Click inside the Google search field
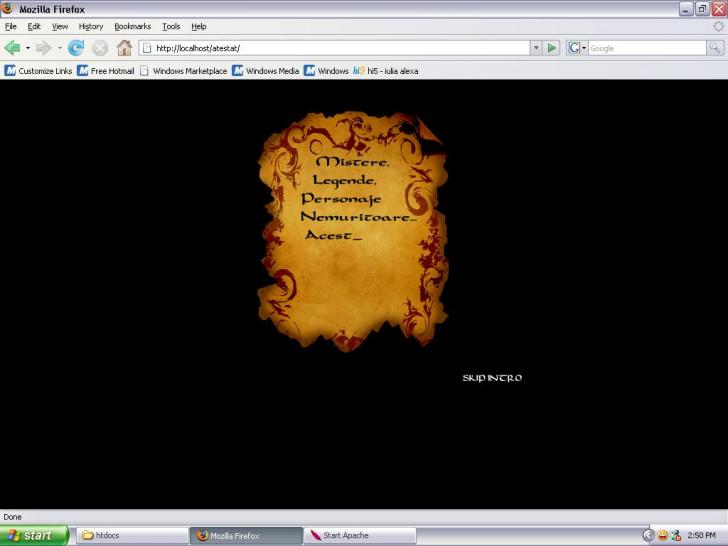 pyautogui.click(x=645, y=48)
